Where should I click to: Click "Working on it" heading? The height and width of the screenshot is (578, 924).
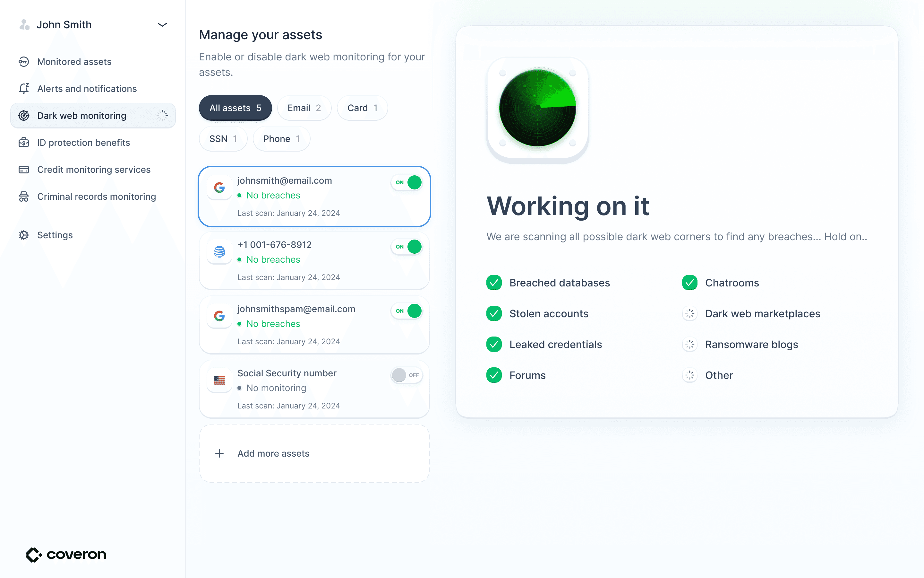coord(568,206)
